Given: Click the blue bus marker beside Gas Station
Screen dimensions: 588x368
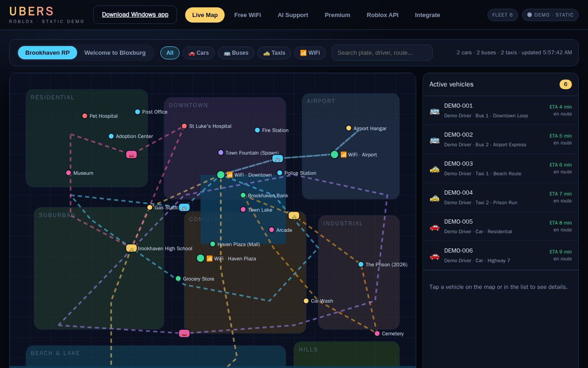Looking at the screenshot, I should point(184,207).
